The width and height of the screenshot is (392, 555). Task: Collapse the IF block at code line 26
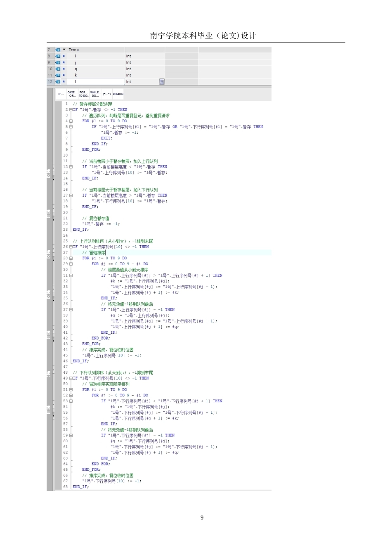pos(71,247)
